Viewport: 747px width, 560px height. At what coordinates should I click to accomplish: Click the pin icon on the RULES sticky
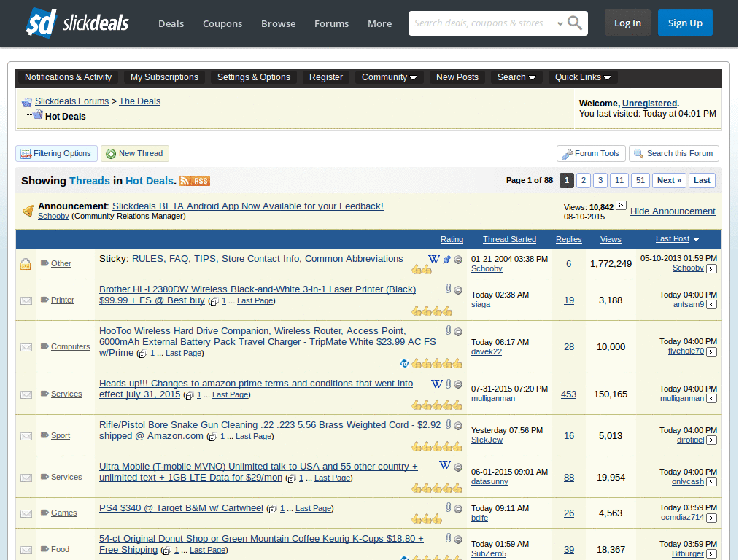pos(446,258)
